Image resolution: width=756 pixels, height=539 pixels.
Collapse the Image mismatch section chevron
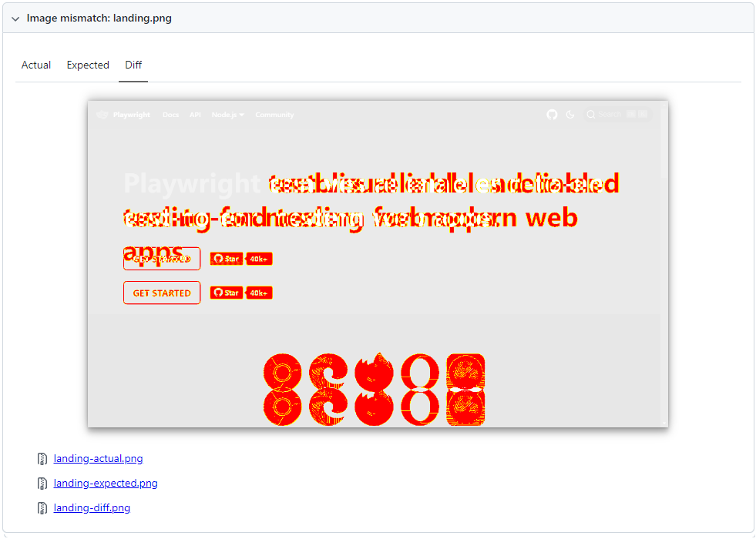click(x=15, y=18)
